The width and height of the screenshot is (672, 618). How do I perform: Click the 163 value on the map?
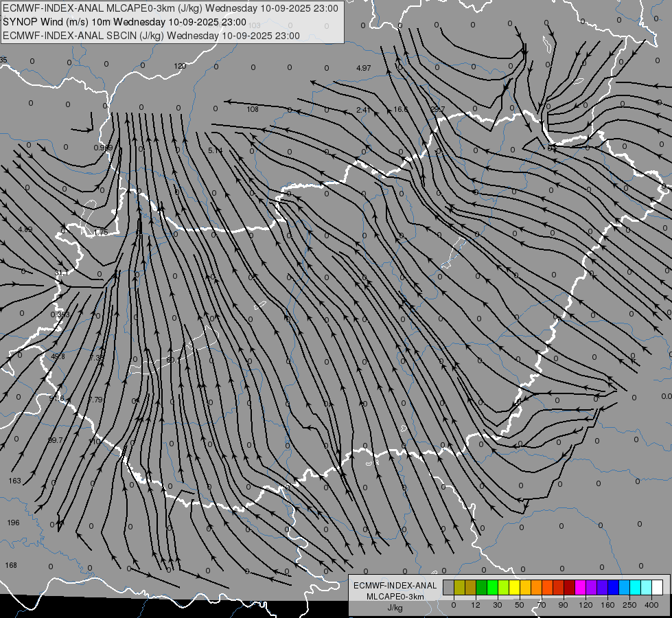(14, 481)
